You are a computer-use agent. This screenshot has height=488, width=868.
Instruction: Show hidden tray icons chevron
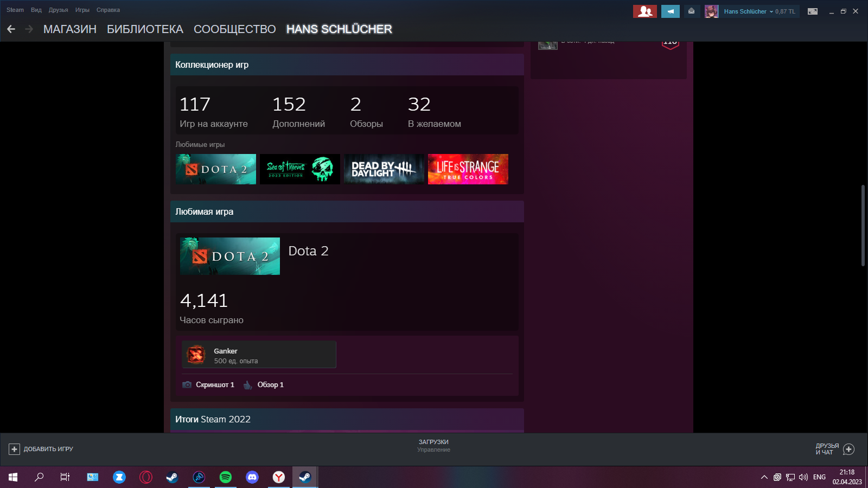[x=764, y=477]
